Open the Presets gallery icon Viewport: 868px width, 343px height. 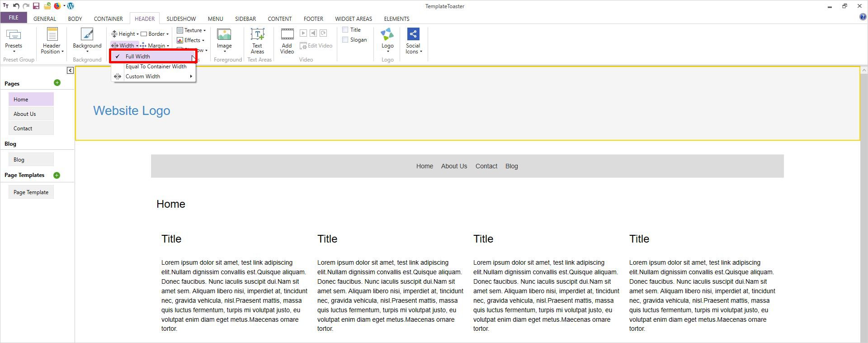[x=14, y=34]
